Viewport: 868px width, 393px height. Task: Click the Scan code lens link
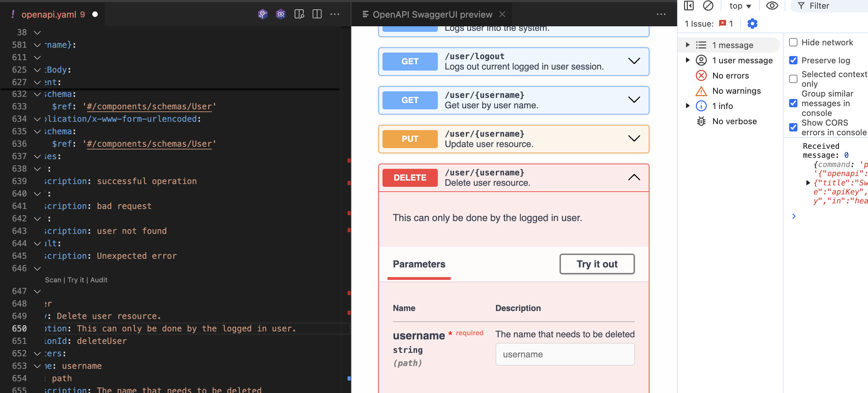pos(53,280)
